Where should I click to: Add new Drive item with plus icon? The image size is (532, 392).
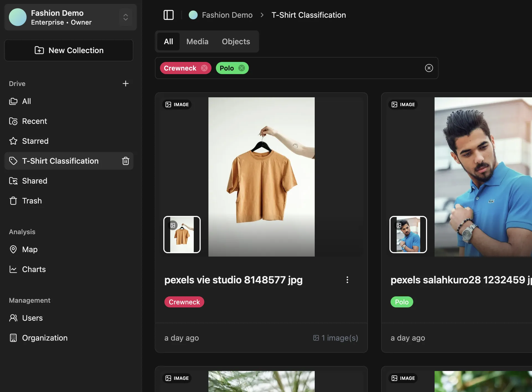tap(126, 83)
